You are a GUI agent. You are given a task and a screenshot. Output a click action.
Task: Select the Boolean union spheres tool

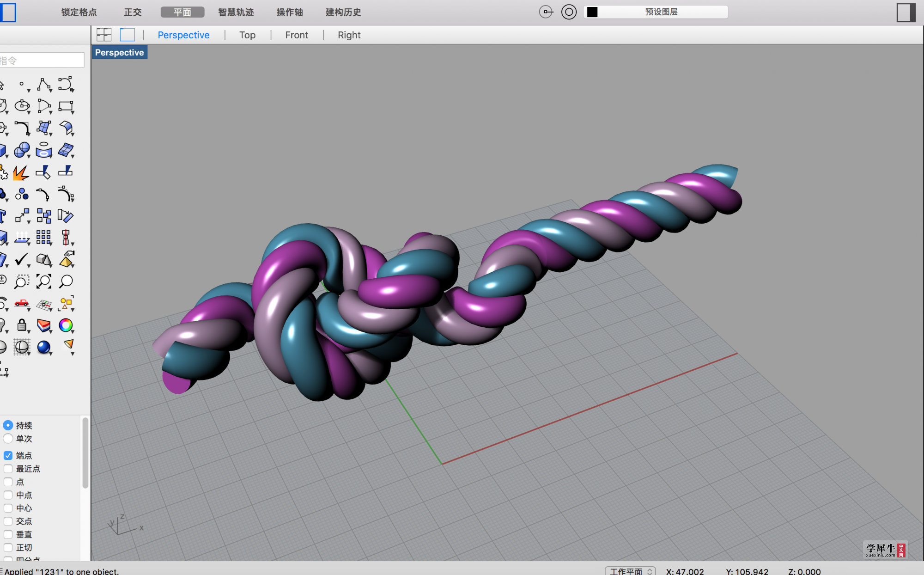(x=22, y=150)
